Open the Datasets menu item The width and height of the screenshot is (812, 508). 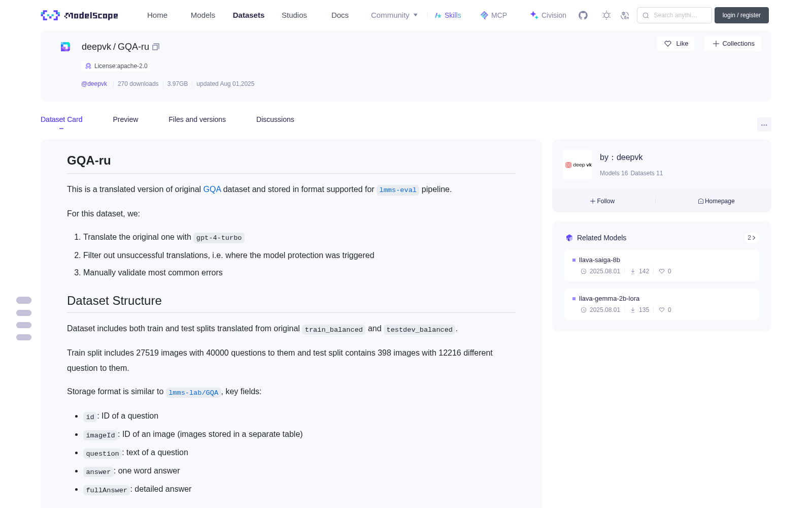[x=249, y=15]
